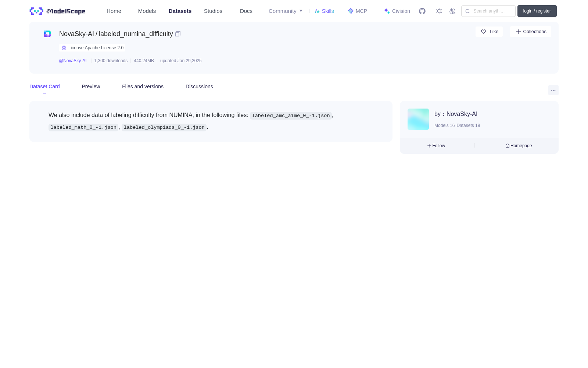
Task: Open the Models nav item
Action: 147,11
